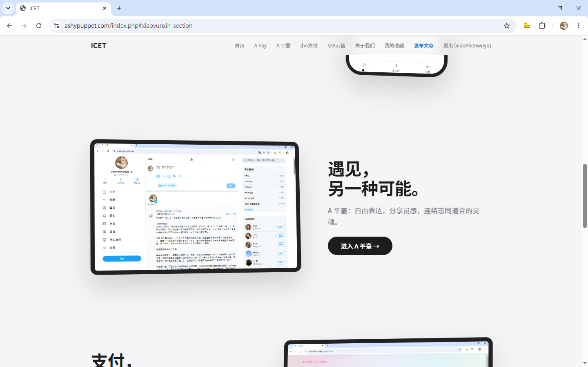
Task: Log out via 退出 (xiaoAhenwuyu)
Action: 467,46
